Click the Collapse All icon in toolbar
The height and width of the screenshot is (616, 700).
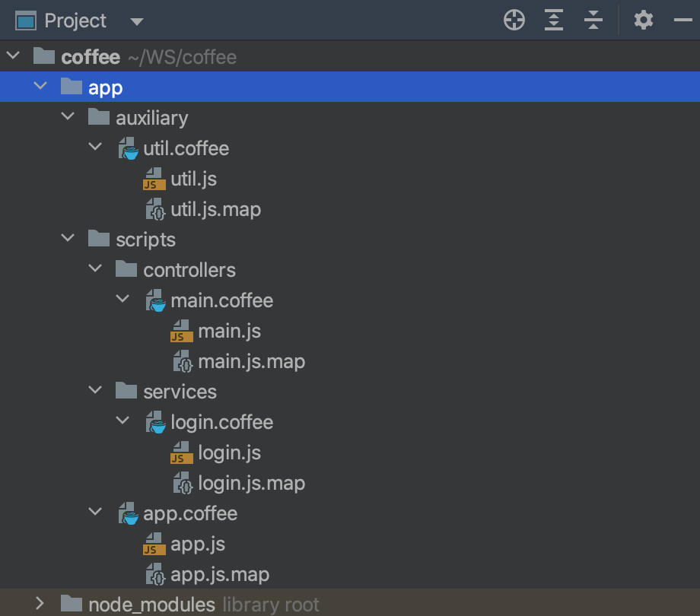tap(593, 21)
